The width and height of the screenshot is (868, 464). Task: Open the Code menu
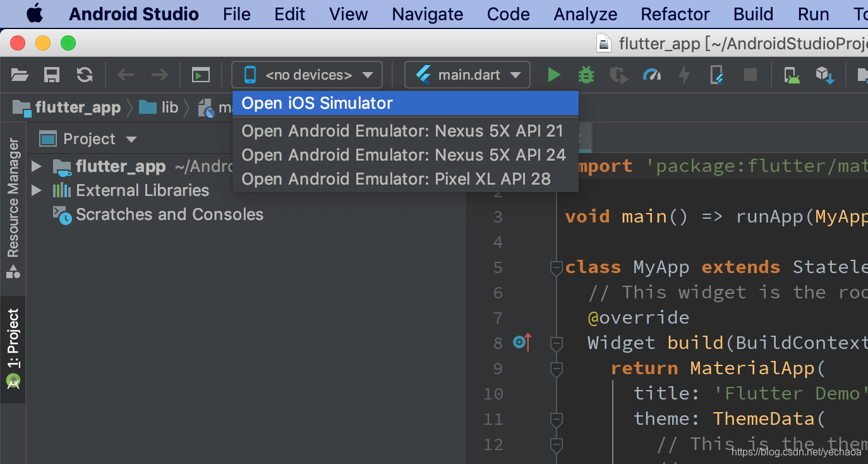pos(509,14)
